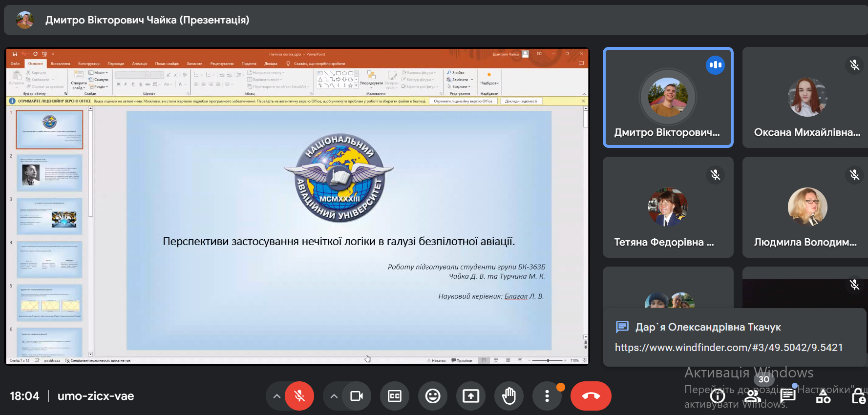Open host controls lock icon
Screen dimensions: 868x415
pos(858,397)
